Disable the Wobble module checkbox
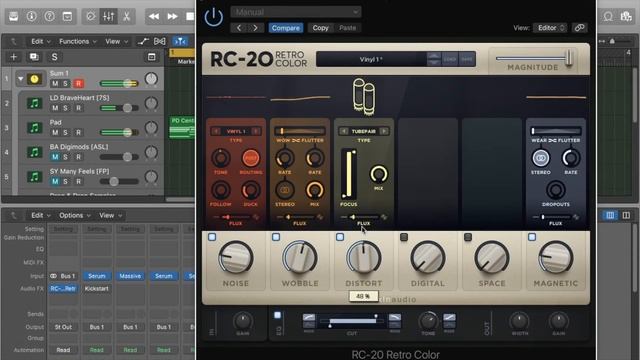Screen dimensions: 640x360 [x=276, y=237]
